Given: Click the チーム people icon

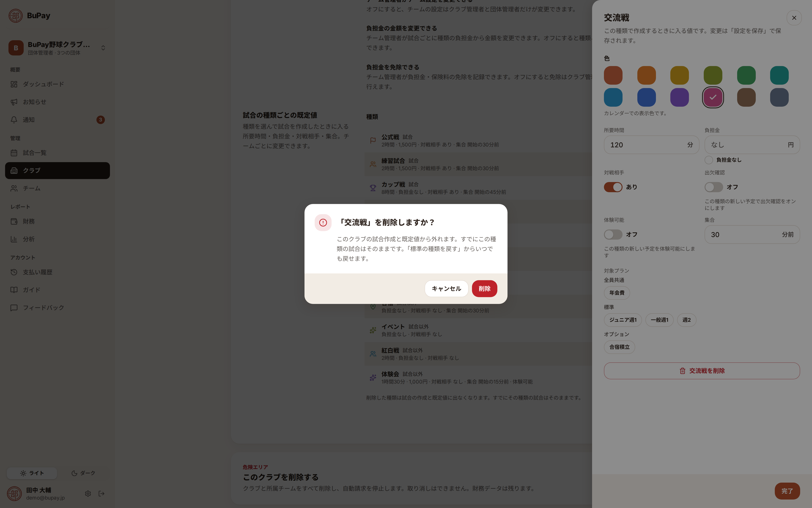Looking at the screenshot, I should tap(14, 188).
